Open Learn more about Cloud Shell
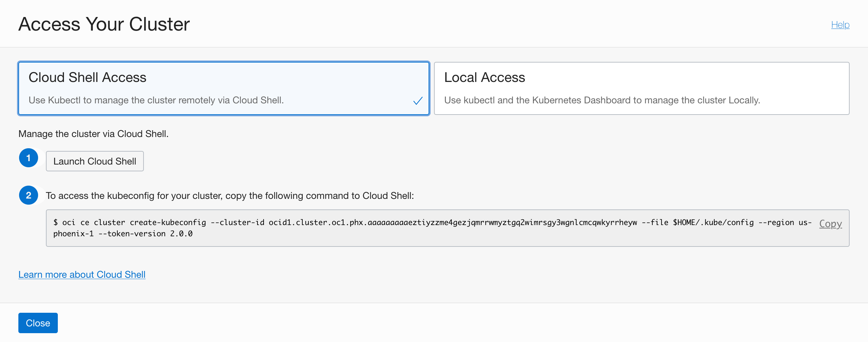The width and height of the screenshot is (868, 342). (82, 274)
